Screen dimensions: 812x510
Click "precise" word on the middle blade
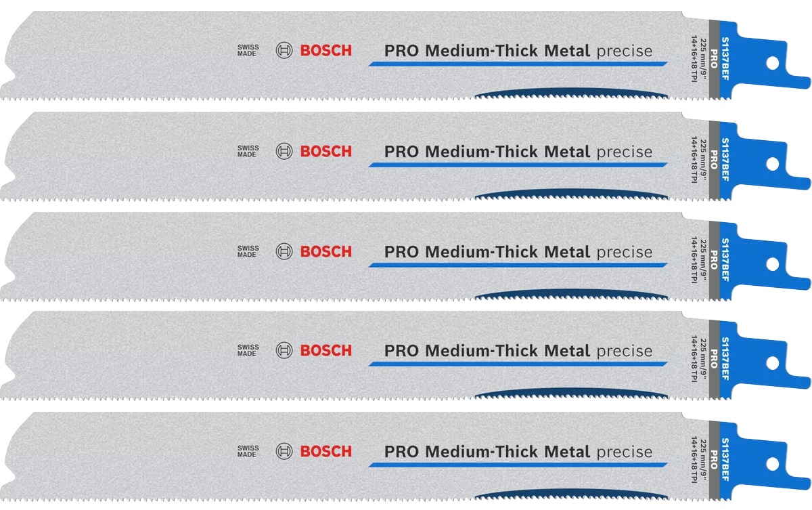pyautogui.click(x=625, y=252)
